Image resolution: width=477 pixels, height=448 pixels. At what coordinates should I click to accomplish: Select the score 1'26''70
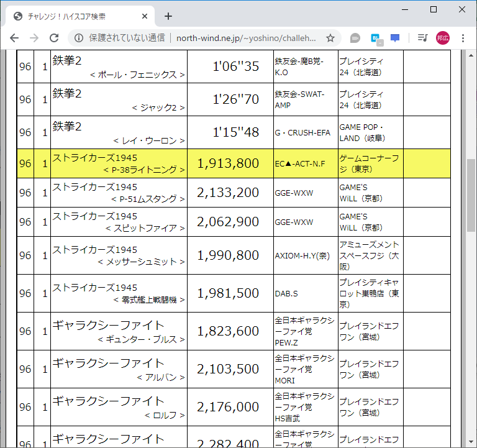(236, 99)
